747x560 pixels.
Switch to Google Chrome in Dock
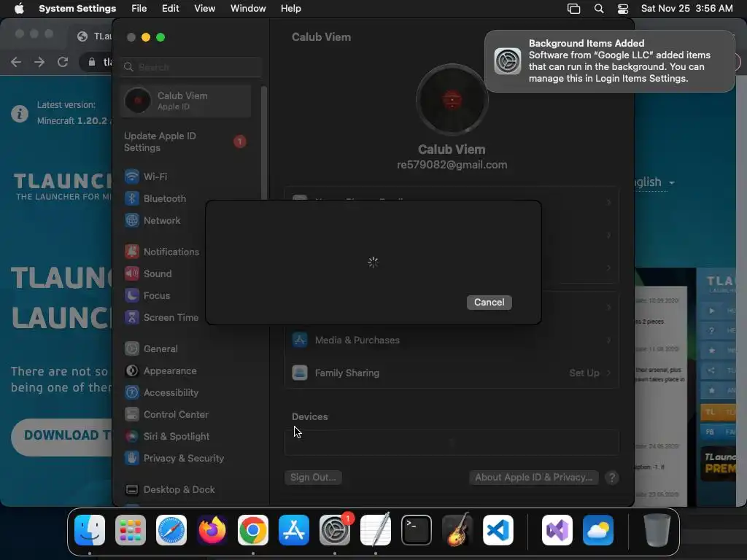(253, 530)
